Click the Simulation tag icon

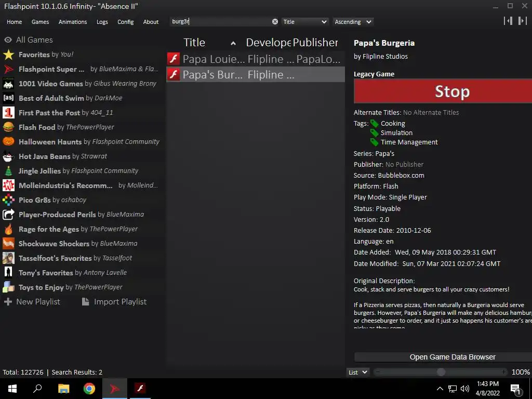pos(374,132)
